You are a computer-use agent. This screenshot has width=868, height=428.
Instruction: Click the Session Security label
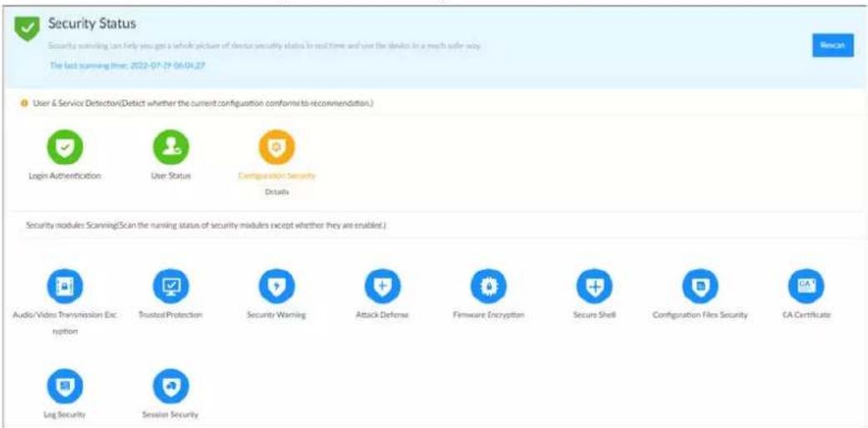[x=171, y=415]
